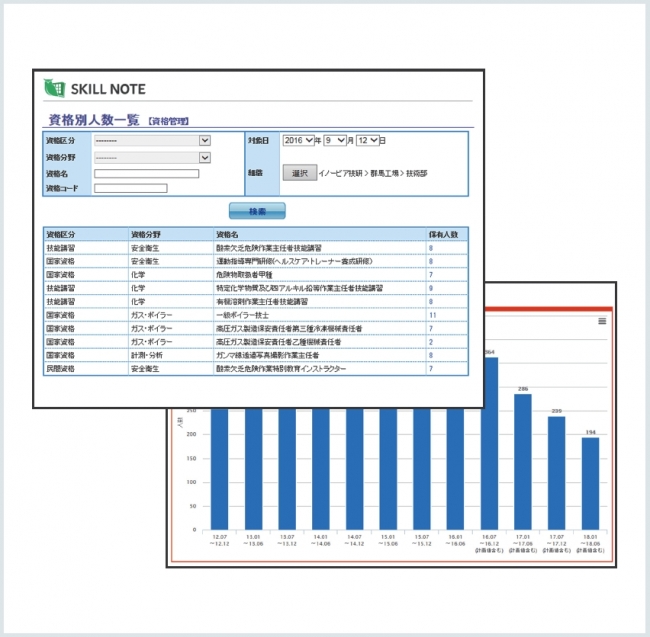Open holder count 2 for 乙種機械責任者 row
The width and height of the screenshot is (650, 637).
[431, 342]
